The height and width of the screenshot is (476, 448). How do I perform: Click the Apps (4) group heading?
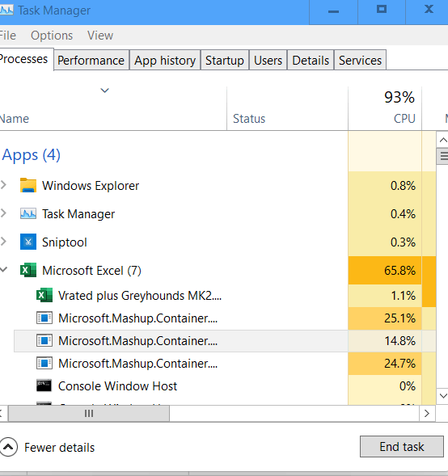click(32, 155)
